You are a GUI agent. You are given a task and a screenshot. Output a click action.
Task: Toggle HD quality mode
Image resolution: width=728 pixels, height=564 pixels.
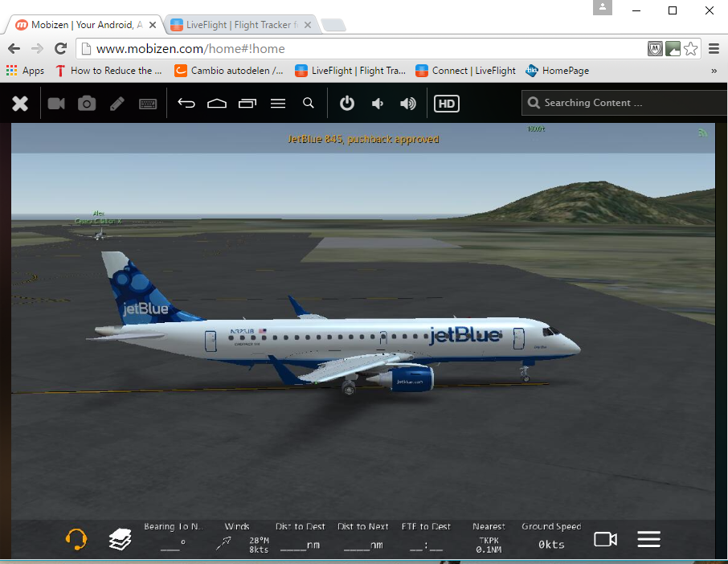pos(446,104)
